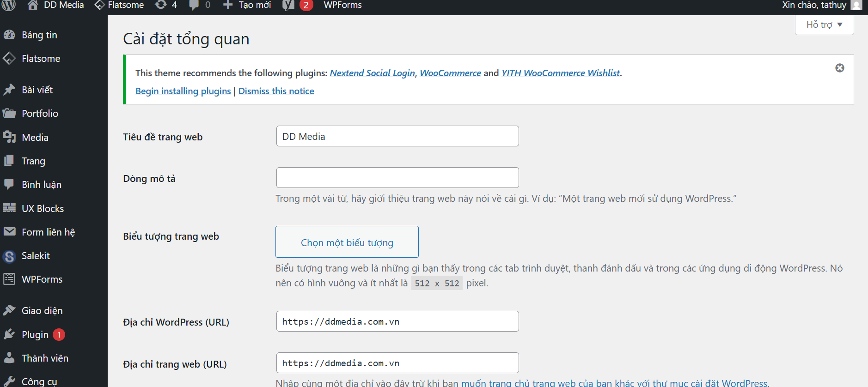Click the Flatsome sidebar diamond icon
Image resolution: width=868 pixels, height=387 pixels.
[9, 58]
